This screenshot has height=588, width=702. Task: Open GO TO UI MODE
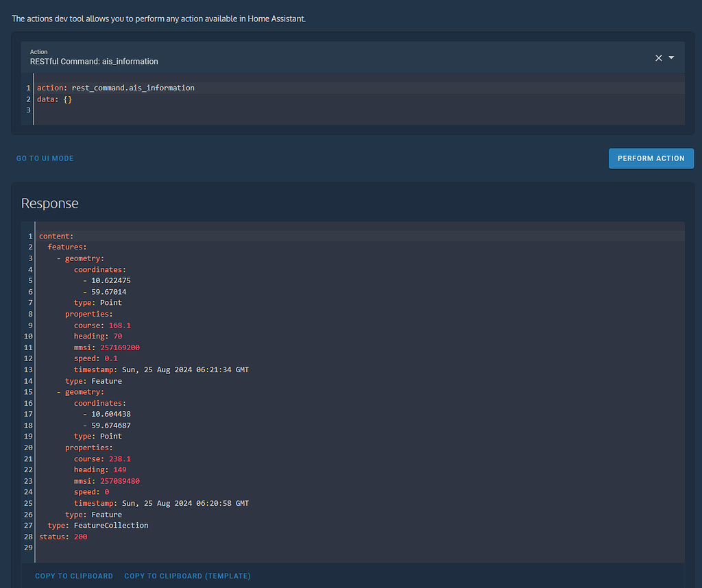click(45, 158)
